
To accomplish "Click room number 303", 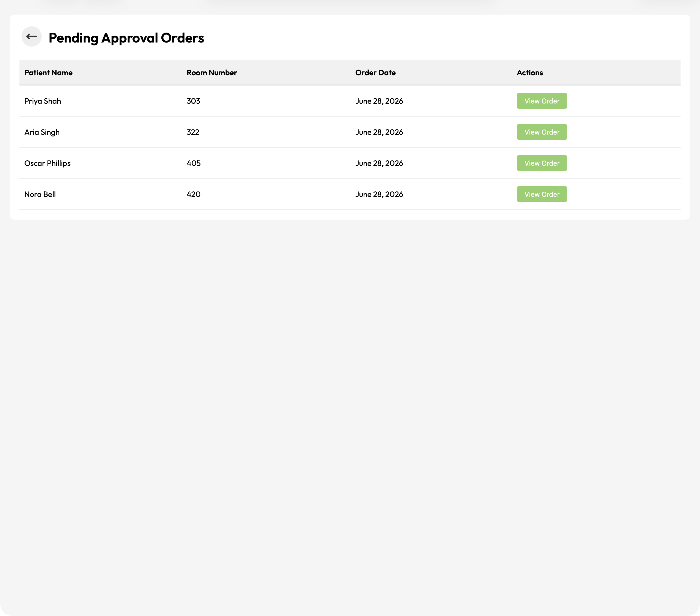I will coord(193,101).
